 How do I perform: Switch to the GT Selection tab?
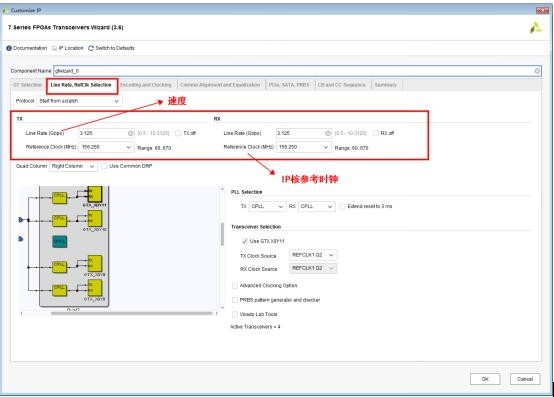coord(28,85)
